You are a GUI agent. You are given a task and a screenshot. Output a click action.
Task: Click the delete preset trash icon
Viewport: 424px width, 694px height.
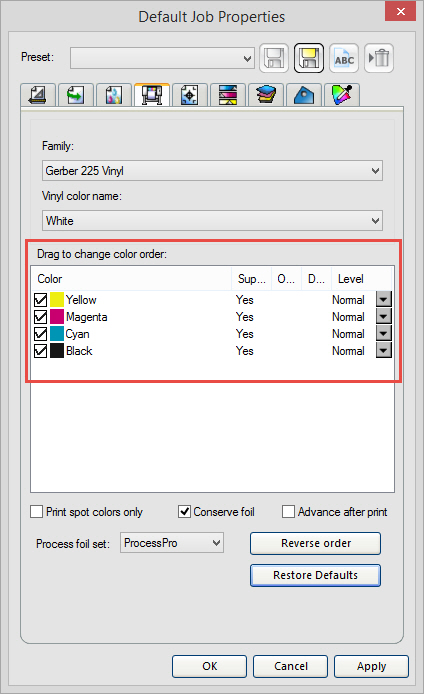click(379, 58)
